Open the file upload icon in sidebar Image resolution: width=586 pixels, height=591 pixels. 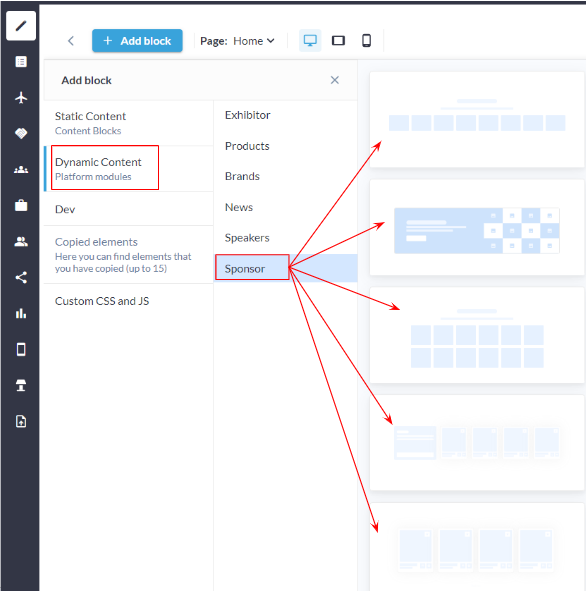tap(21, 421)
